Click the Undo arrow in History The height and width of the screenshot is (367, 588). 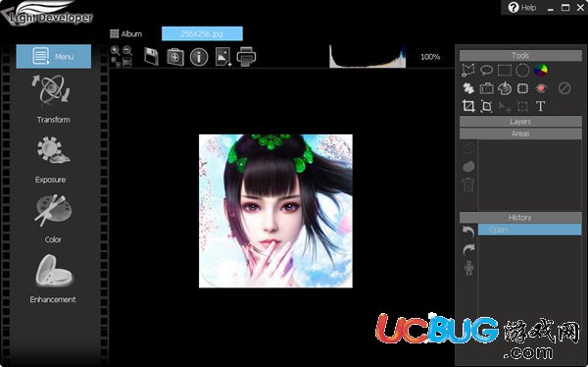tap(468, 231)
